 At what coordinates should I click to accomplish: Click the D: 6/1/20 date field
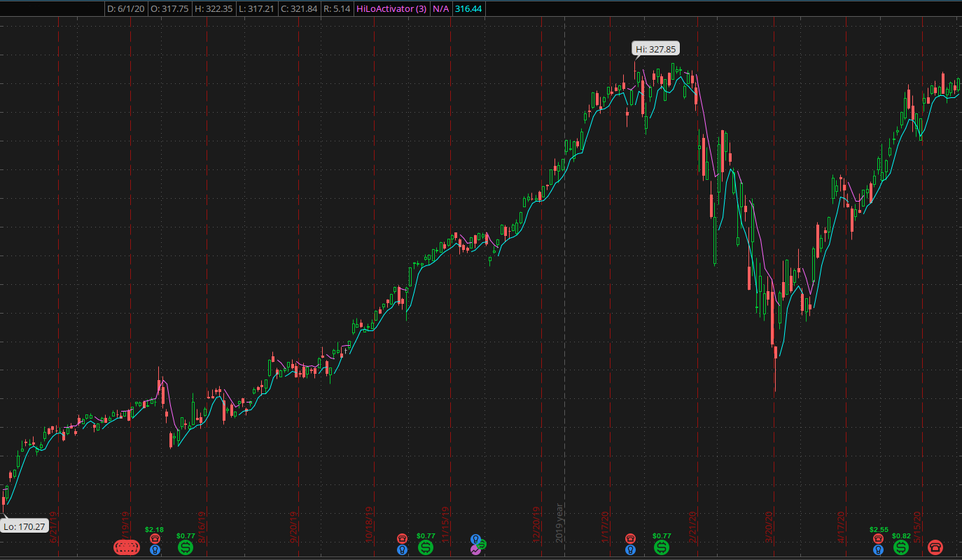pyautogui.click(x=125, y=9)
